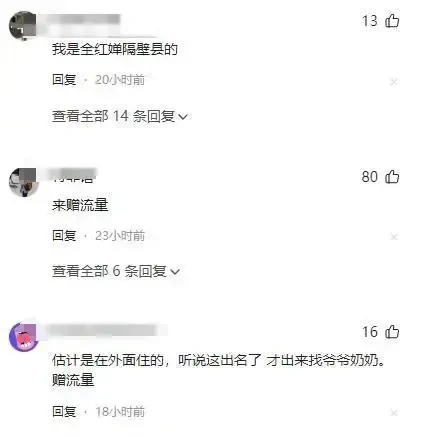The height and width of the screenshot is (436, 423).
Task: Like the comment with 13 likes
Action: pyautogui.click(x=392, y=21)
